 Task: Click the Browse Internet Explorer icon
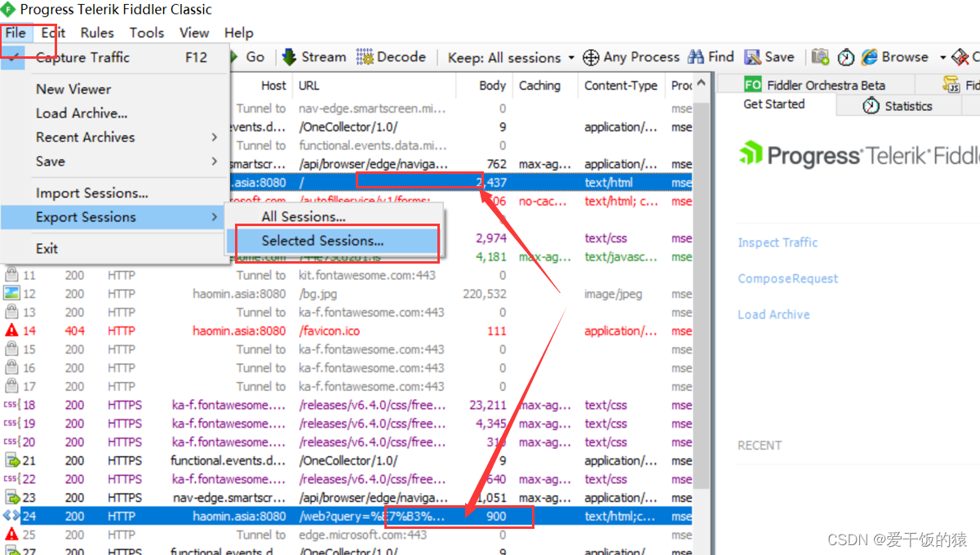point(869,57)
